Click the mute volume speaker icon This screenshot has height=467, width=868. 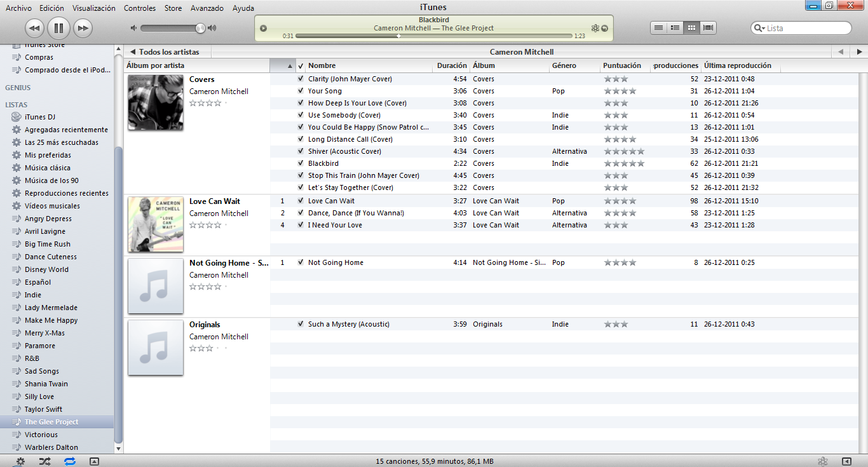133,28
